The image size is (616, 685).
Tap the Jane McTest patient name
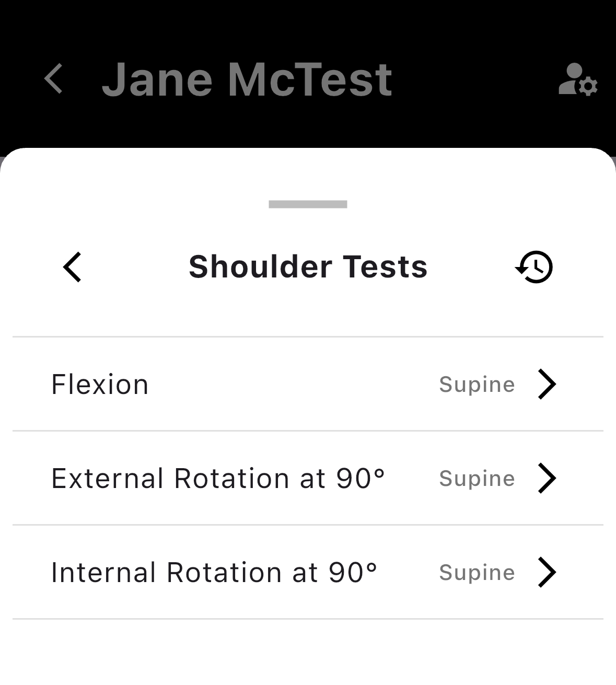click(247, 79)
